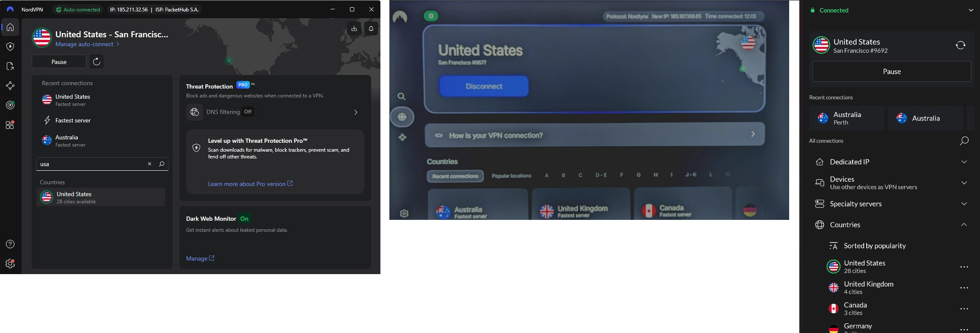Screen dimensions: 980x333
Task: Open Manage link under Dark Web Monitor
Action: point(200,258)
